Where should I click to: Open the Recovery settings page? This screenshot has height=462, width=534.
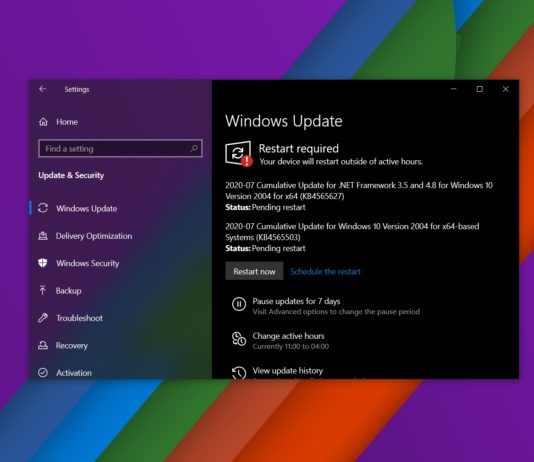click(x=72, y=346)
